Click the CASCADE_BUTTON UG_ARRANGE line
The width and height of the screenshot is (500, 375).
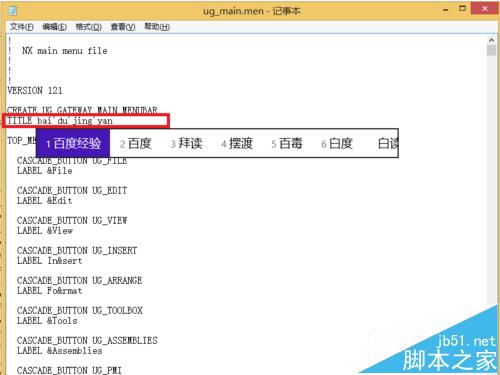pos(79,281)
